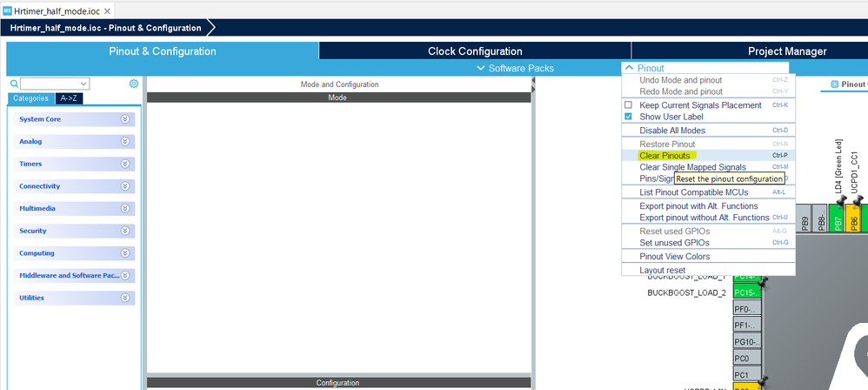The width and height of the screenshot is (868, 390).
Task: Select Clear Single Mapped Signals
Action: 708,167
